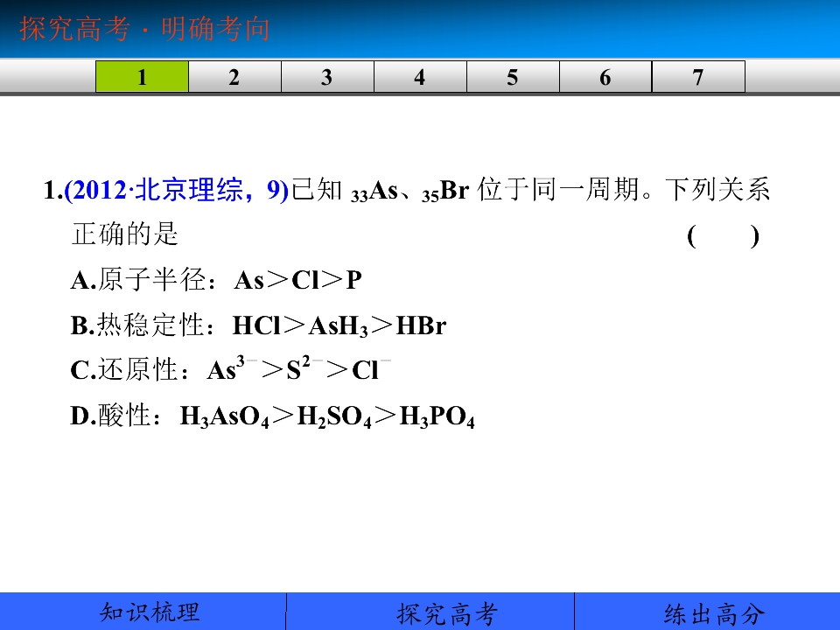840x630 pixels.
Task: Open question tab 3
Action: click(x=327, y=77)
